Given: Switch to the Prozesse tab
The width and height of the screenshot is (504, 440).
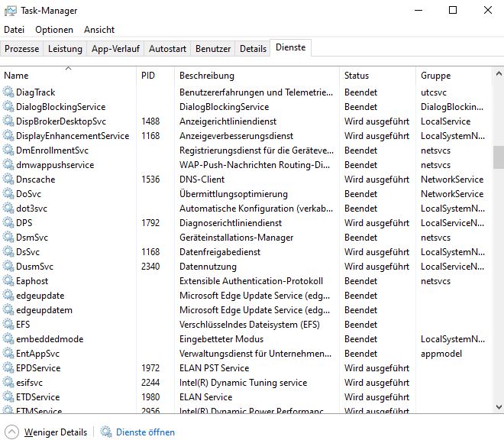Looking at the screenshot, I should coord(21,49).
